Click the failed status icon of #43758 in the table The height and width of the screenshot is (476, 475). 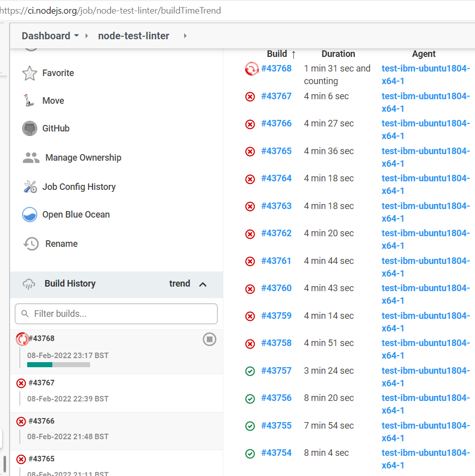[250, 344]
